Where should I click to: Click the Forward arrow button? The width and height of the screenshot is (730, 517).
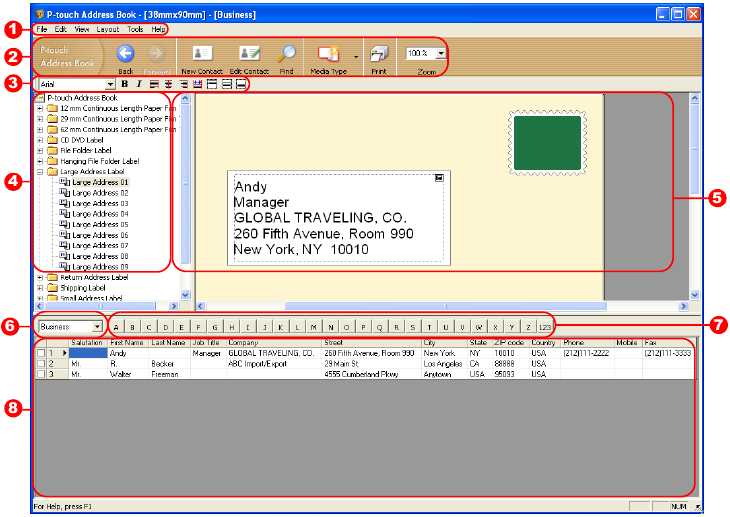[x=156, y=54]
